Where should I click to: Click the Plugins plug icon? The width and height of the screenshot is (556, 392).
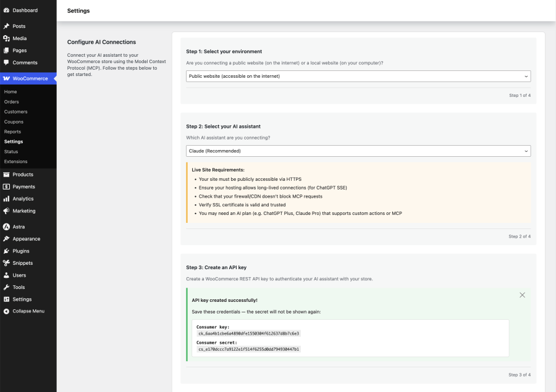(6, 251)
